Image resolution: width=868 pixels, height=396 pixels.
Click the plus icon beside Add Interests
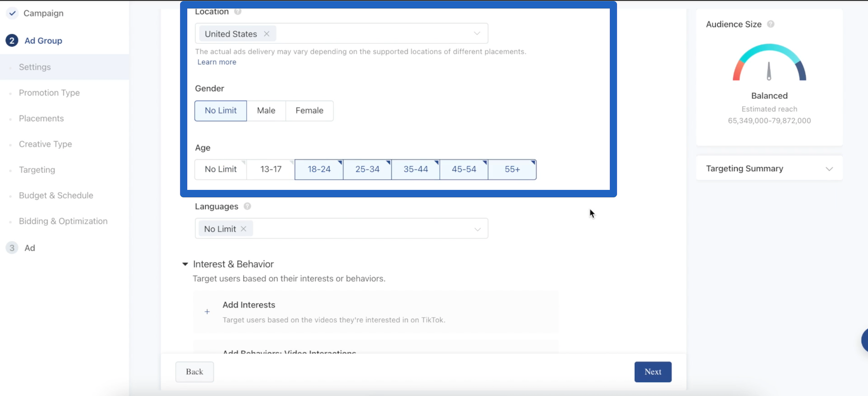click(x=207, y=312)
